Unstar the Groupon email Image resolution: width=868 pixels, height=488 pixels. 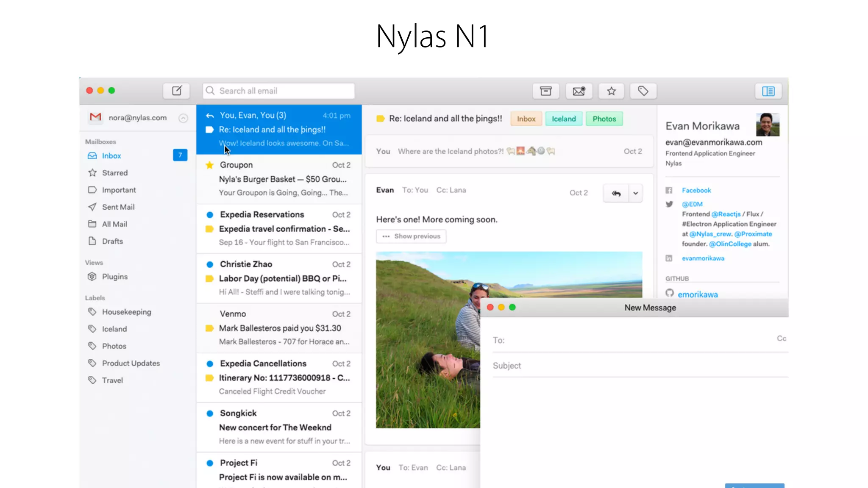[x=209, y=165]
